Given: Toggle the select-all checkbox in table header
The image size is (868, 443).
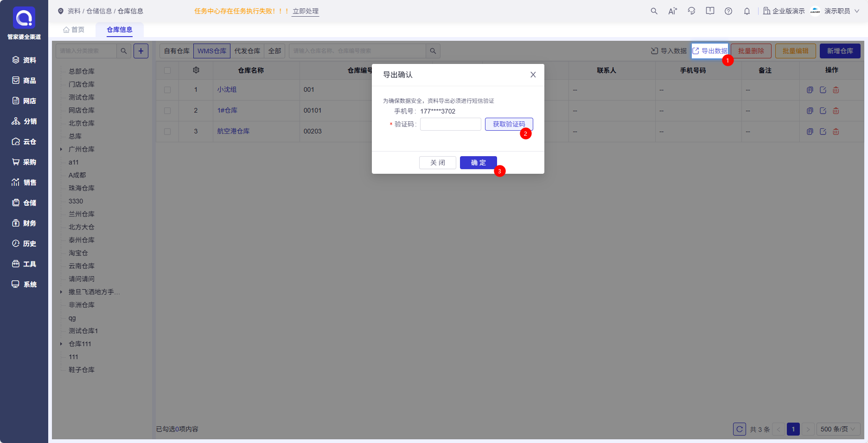Looking at the screenshot, I should point(167,70).
